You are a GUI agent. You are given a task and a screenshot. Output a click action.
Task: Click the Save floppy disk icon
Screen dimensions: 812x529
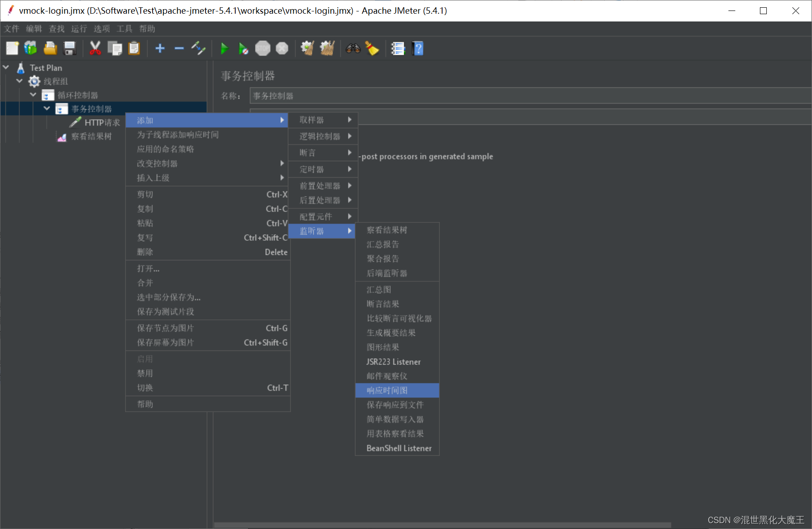tap(69, 48)
